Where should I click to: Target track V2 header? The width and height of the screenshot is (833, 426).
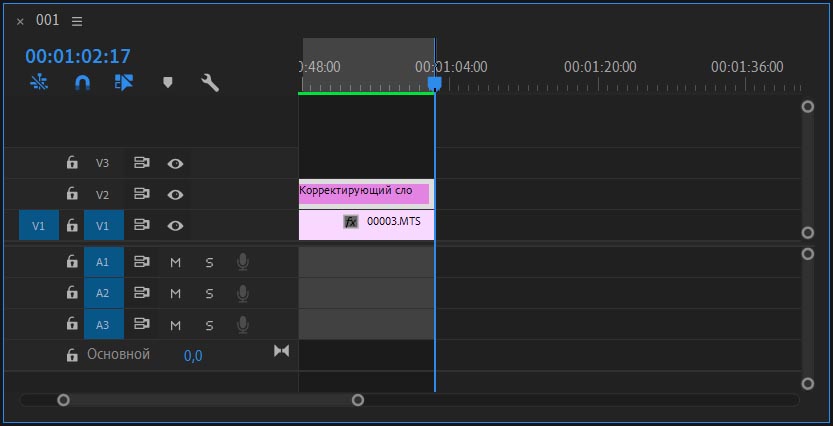click(x=103, y=194)
